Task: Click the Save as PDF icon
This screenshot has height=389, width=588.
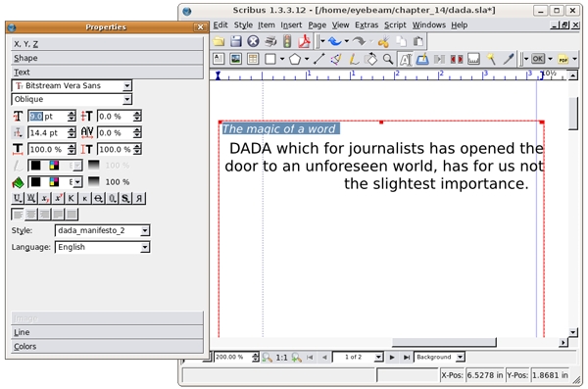Action: pyautogui.click(x=304, y=41)
